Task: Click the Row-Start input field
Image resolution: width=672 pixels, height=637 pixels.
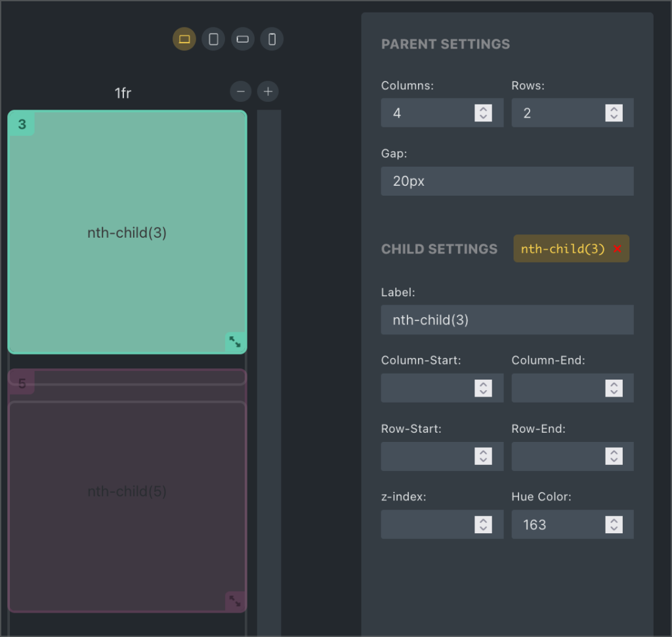Action: click(x=442, y=456)
